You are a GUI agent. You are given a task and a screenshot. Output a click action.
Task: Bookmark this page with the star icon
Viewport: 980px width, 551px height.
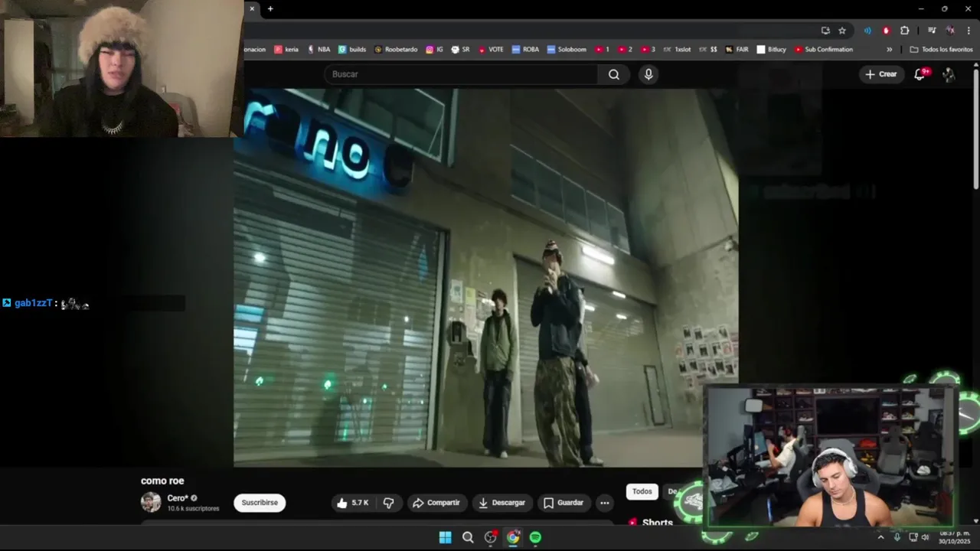pos(842,31)
